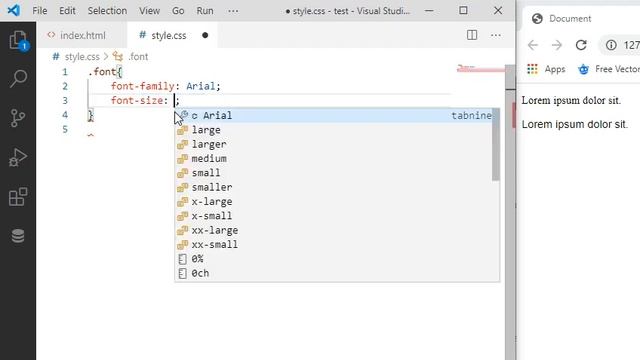Open the Apps grid in bookmarks bar
Image resolution: width=640 pixels, height=360 pixels.
(546, 69)
